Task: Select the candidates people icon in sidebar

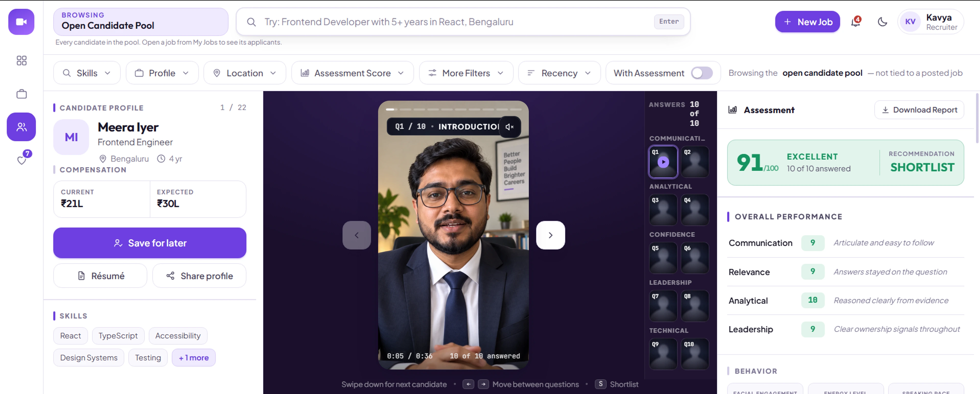Action: [x=22, y=127]
